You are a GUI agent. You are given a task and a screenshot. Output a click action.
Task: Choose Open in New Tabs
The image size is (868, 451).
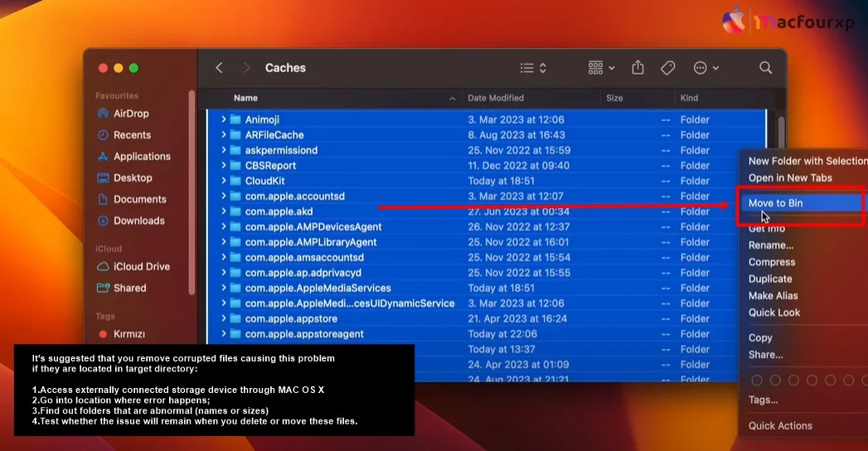coord(790,177)
